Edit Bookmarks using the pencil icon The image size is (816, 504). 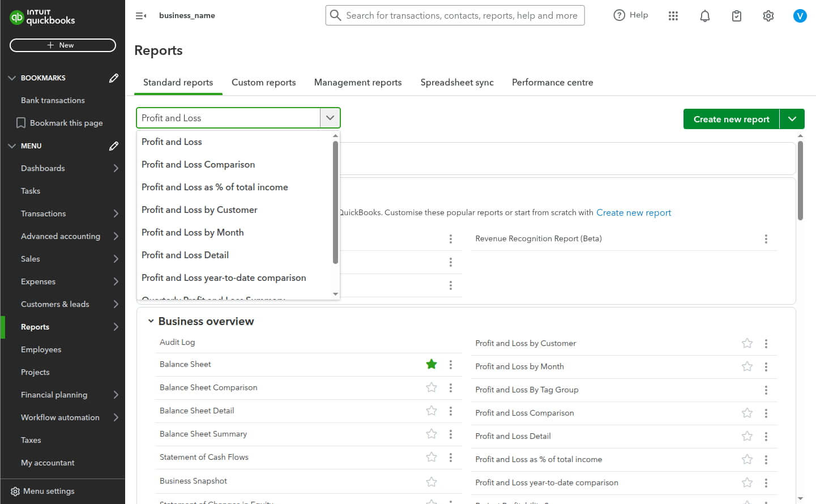pos(114,78)
